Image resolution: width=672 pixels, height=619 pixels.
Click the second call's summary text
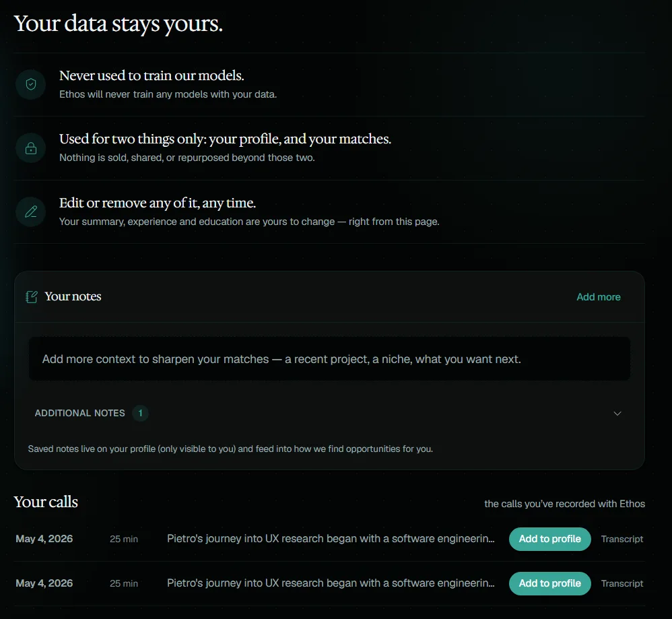(331, 583)
